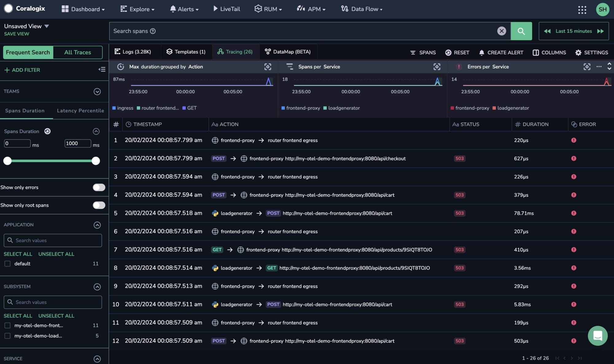Click the Spans Duration slider track

pos(52,161)
